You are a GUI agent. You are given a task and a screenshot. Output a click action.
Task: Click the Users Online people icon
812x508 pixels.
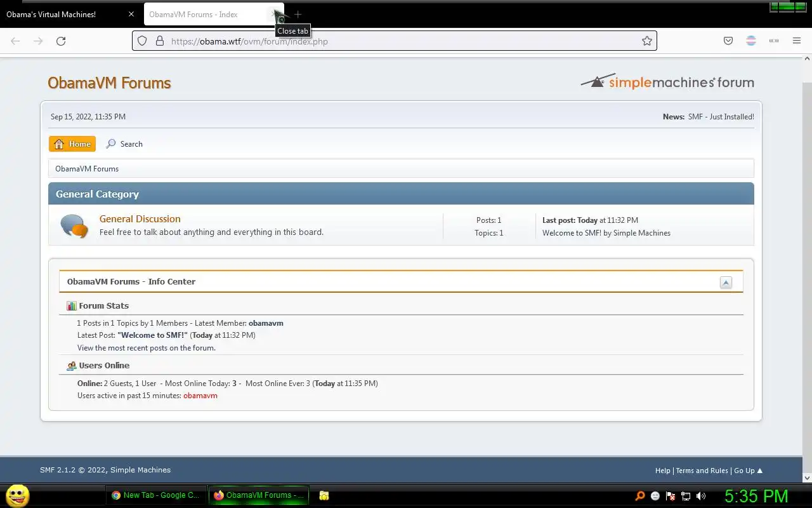click(x=72, y=366)
